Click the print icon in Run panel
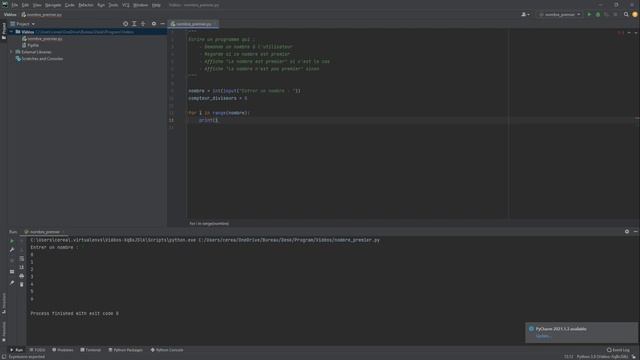 pyautogui.click(x=22, y=276)
